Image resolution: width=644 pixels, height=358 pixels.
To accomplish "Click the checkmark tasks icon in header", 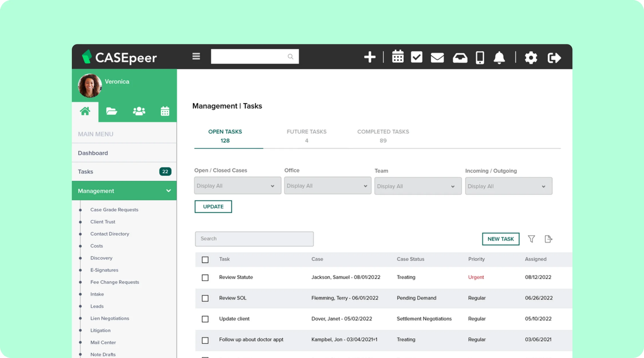I will [416, 57].
